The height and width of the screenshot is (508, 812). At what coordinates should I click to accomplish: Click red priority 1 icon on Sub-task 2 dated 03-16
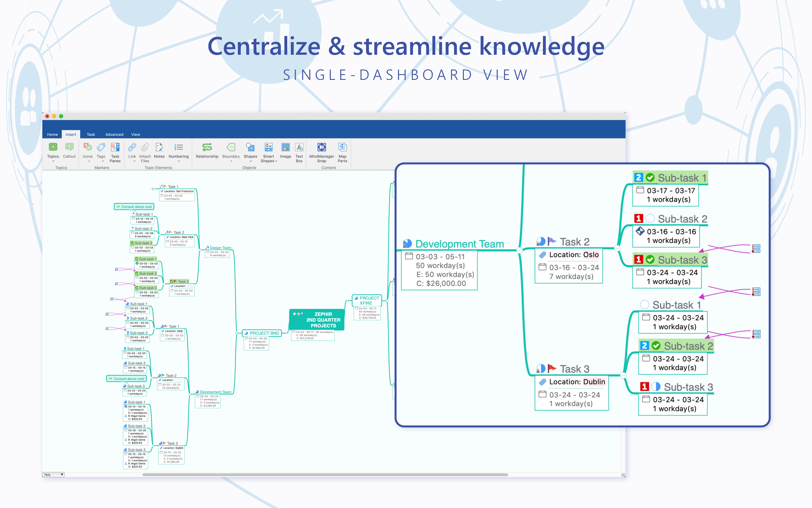pos(639,219)
